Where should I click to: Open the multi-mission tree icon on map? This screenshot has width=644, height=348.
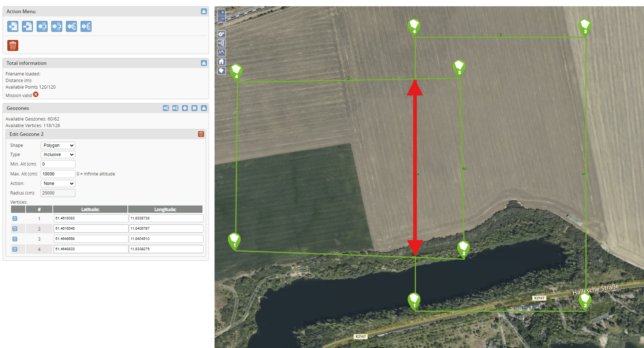(x=222, y=43)
